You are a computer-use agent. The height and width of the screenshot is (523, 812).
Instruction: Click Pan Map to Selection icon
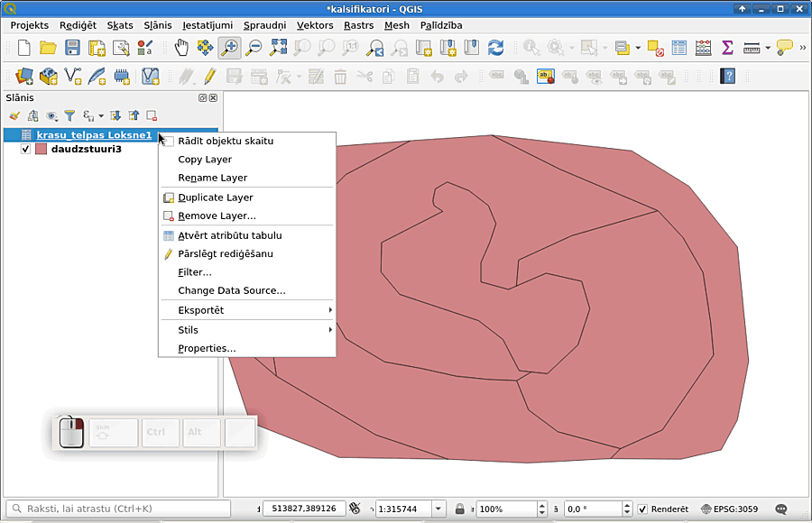pos(205,48)
